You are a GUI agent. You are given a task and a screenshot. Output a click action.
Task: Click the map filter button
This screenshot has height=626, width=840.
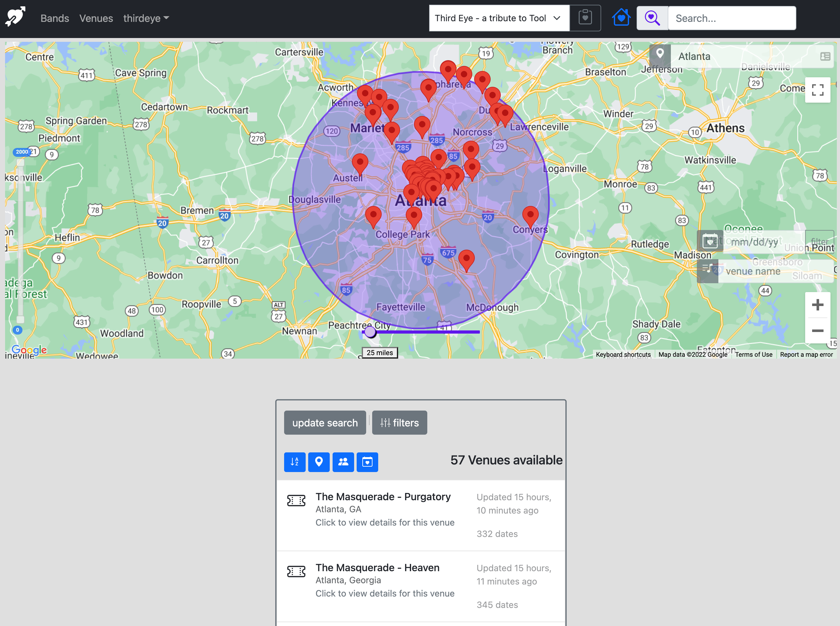tap(819, 241)
